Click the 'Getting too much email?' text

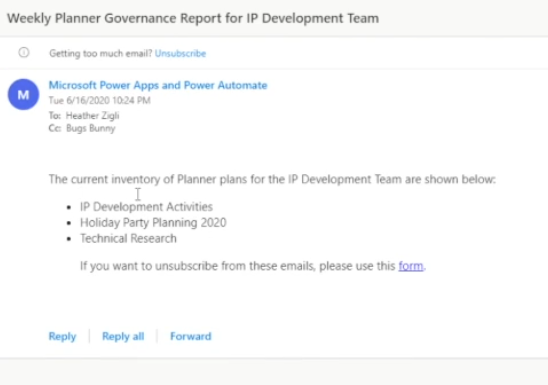click(x=101, y=53)
